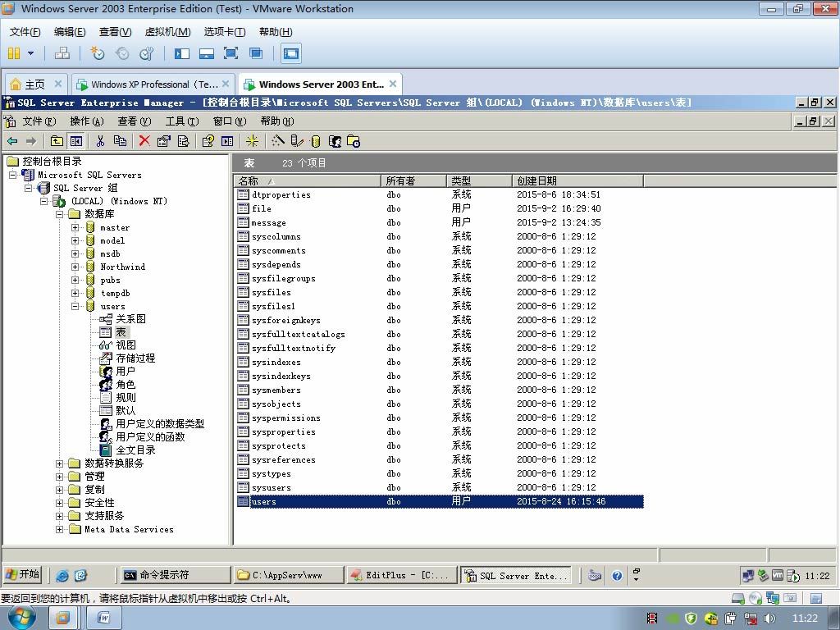Click the Copy icon in Enterprise Manager
Image resolution: width=840 pixels, height=630 pixels.
(x=120, y=141)
